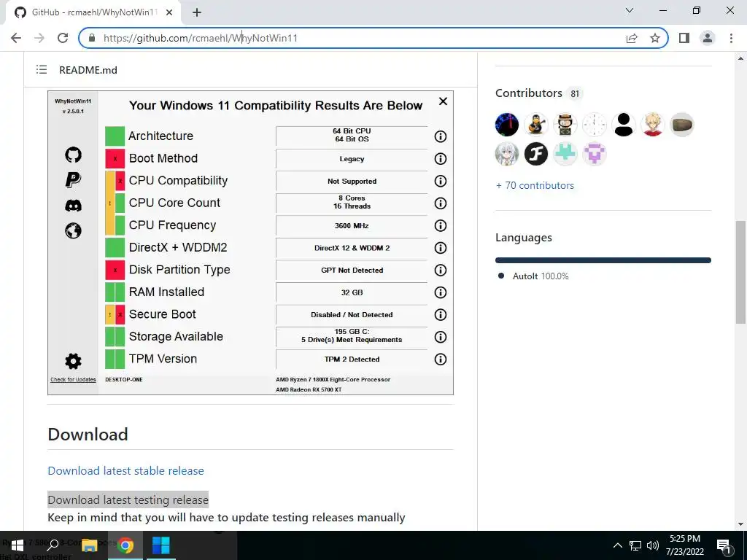Click the Secure Boot info icon

[x=440, y=314]
